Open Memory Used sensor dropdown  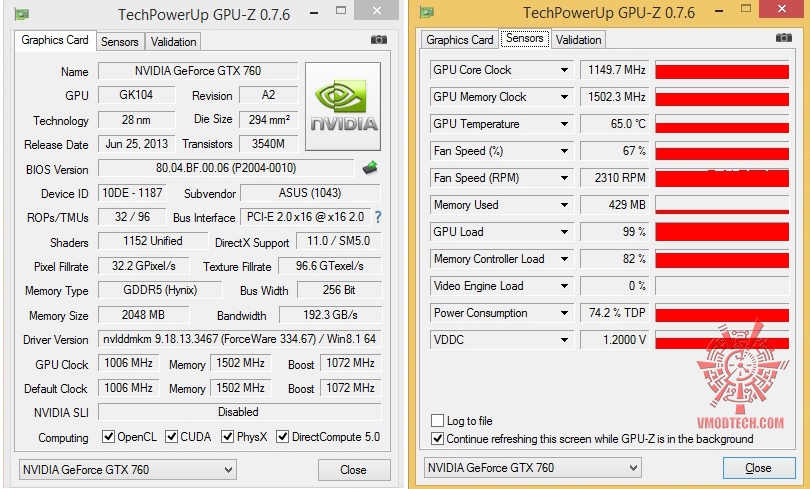565,205
